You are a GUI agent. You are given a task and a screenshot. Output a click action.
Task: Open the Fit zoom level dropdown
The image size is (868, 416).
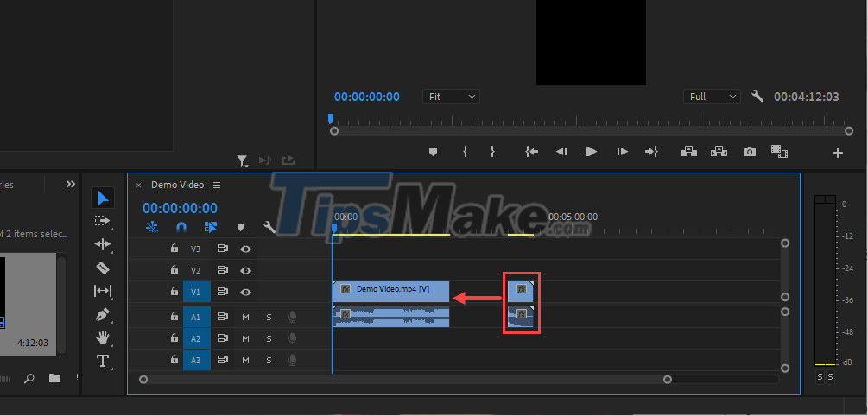[451, 97]
